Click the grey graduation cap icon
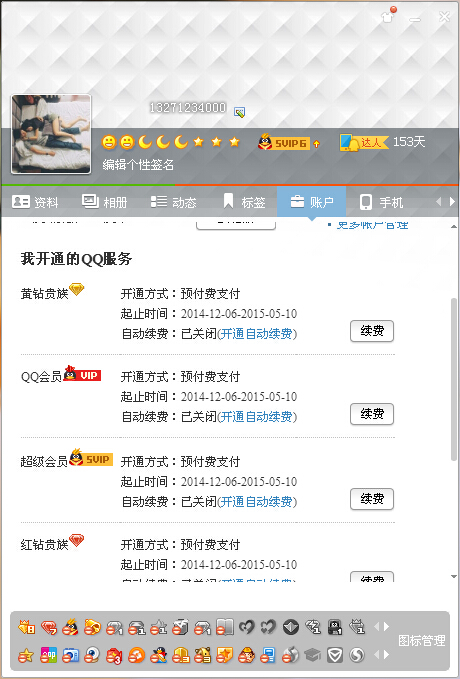The image size is (460, 679). click(x=313, y=655)
